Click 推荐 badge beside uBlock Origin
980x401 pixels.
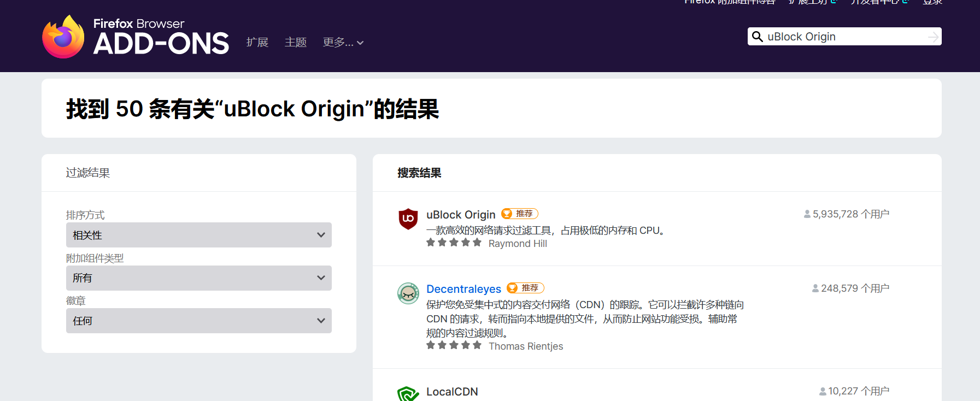click(x=520, y=214)
